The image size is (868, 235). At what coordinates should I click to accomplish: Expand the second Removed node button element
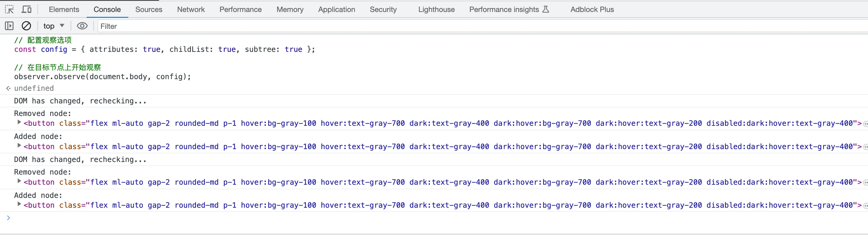19,181
